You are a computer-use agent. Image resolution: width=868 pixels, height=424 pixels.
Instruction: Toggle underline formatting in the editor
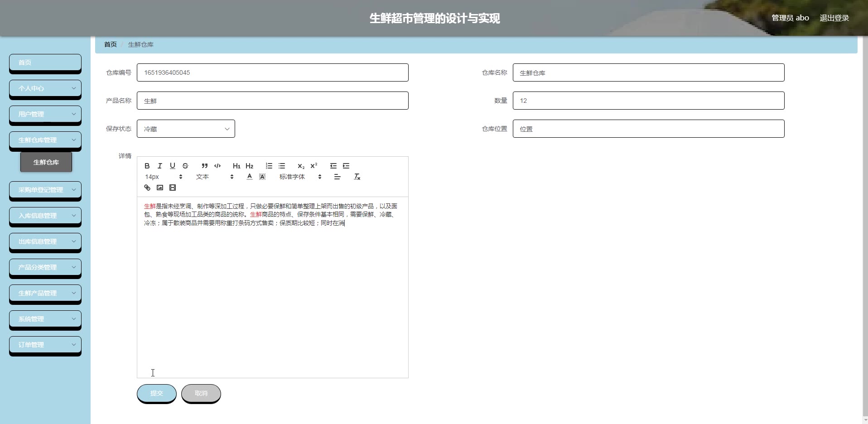[x=173, y=166]
